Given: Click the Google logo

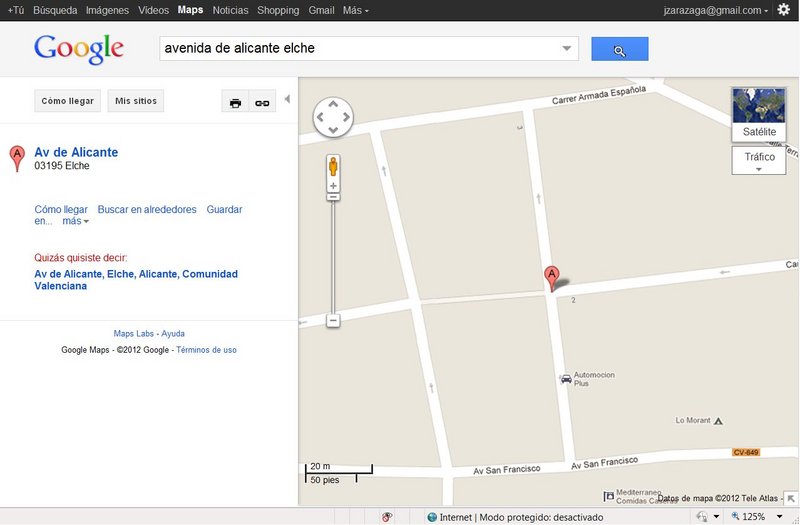Looking at the screenshot, I should [x=79, y=49].
